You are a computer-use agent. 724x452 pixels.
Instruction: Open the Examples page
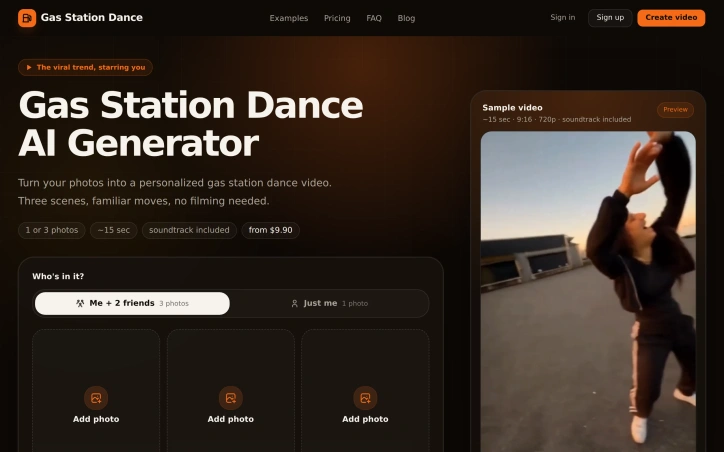tap(289, 18)
